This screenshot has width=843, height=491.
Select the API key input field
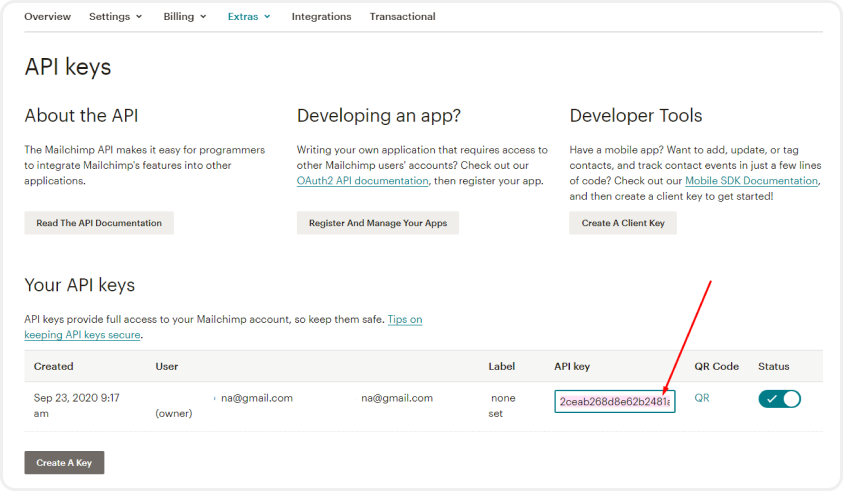pyautogui.click(x=615, y=402)
